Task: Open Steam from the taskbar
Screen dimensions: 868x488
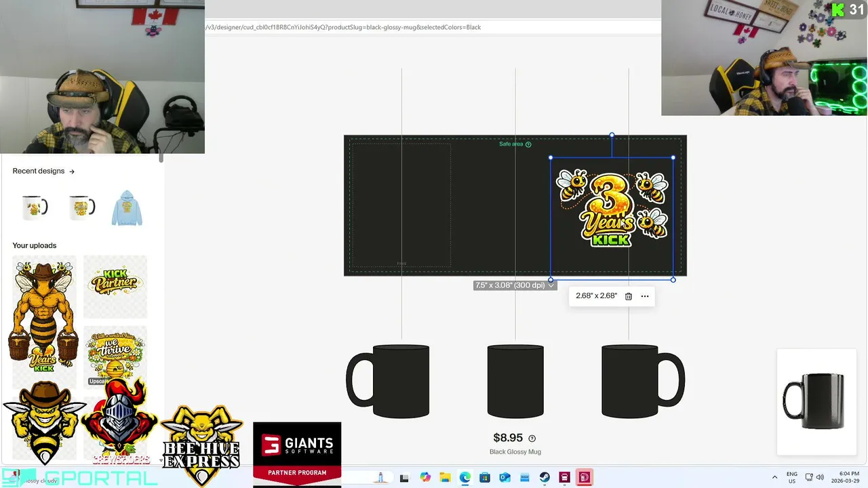Action: click(x=545, y=478)
